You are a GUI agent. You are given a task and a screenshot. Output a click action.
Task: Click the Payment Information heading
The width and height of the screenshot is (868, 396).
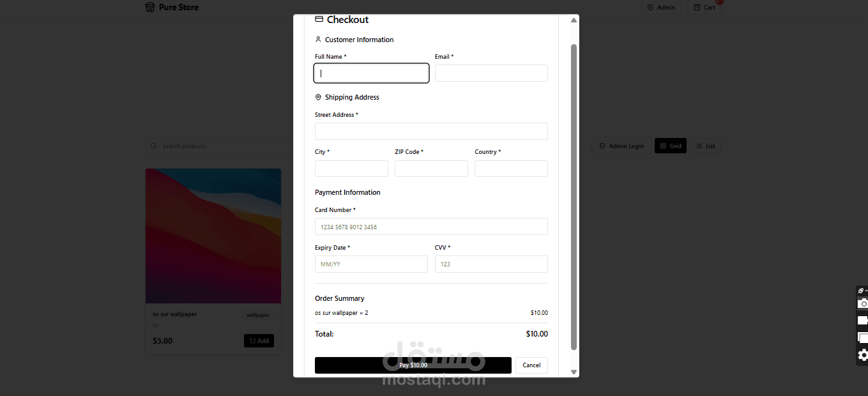(x=347, y=192)
